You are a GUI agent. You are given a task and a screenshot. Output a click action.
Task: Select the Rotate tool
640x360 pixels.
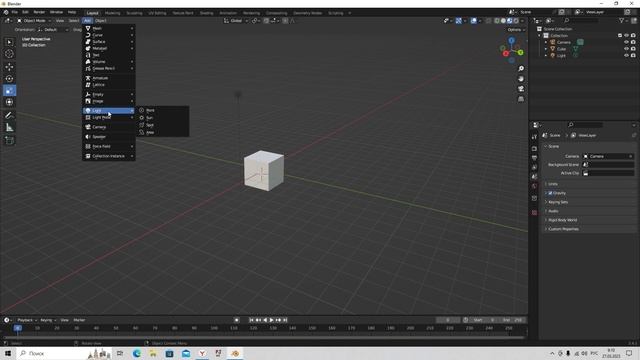click(9, 78)
